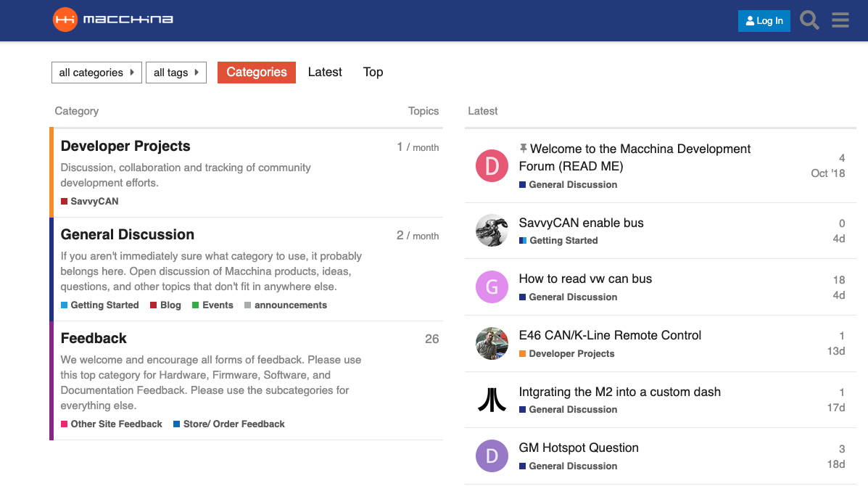
Task: Click Developer Projects badge under E46 topic
Action: click(x=567, y=354)
